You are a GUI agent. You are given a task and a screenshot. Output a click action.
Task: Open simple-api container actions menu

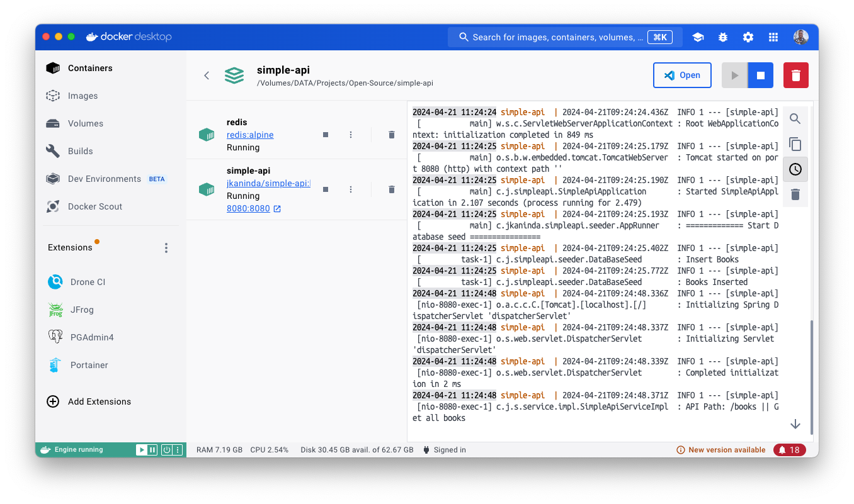(351, 189)
